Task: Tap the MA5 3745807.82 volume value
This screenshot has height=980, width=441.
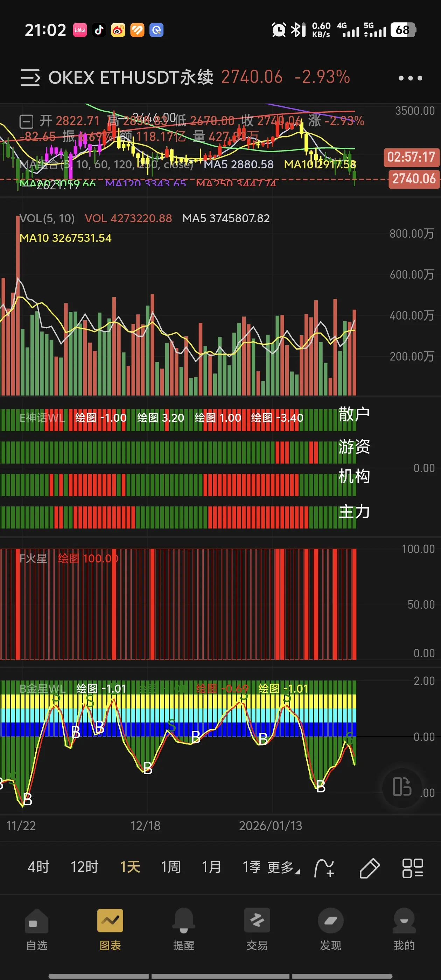Action: [226, 218]
